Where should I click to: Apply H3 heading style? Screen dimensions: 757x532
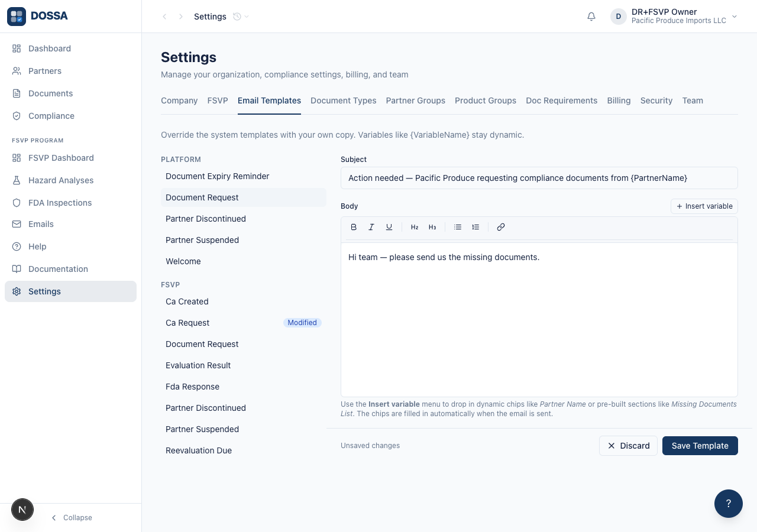(x=432, y=227)
